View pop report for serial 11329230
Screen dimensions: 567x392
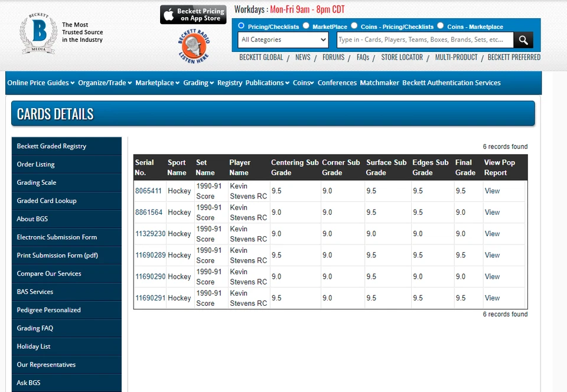492,234
